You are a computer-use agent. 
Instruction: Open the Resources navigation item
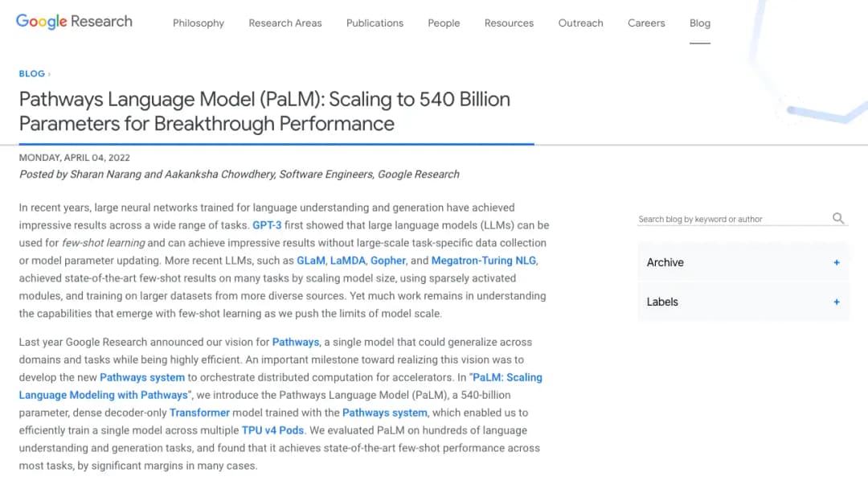pyautogui.click(x=509, y=23)
